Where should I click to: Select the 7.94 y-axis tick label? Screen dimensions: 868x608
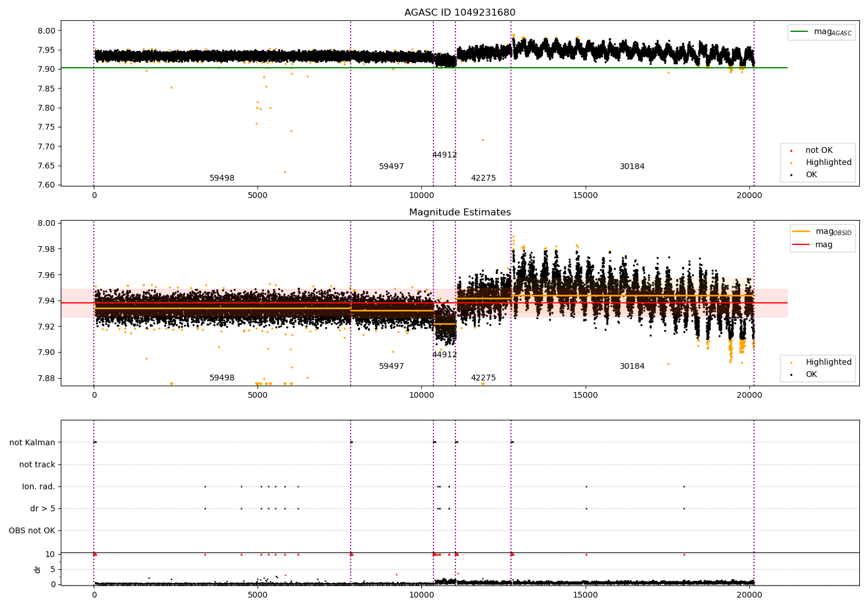point(46,301)
